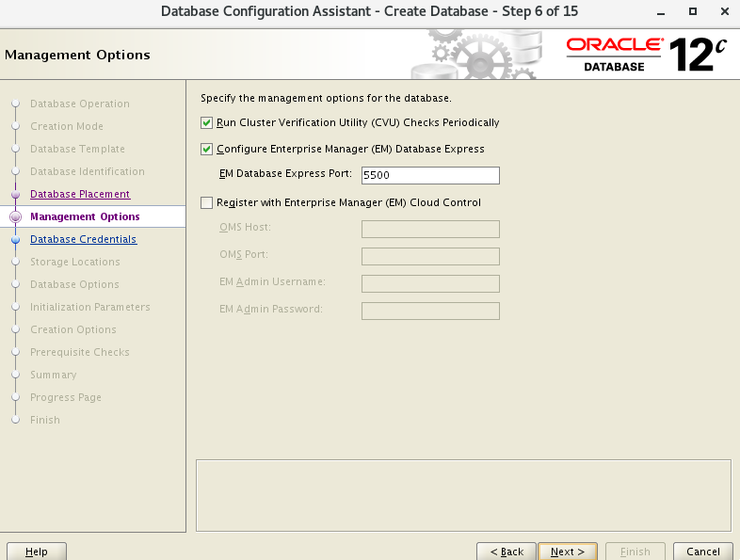Go to Database Placement step link
Screen dimensions: 740x560
click(x=80, y=194)
